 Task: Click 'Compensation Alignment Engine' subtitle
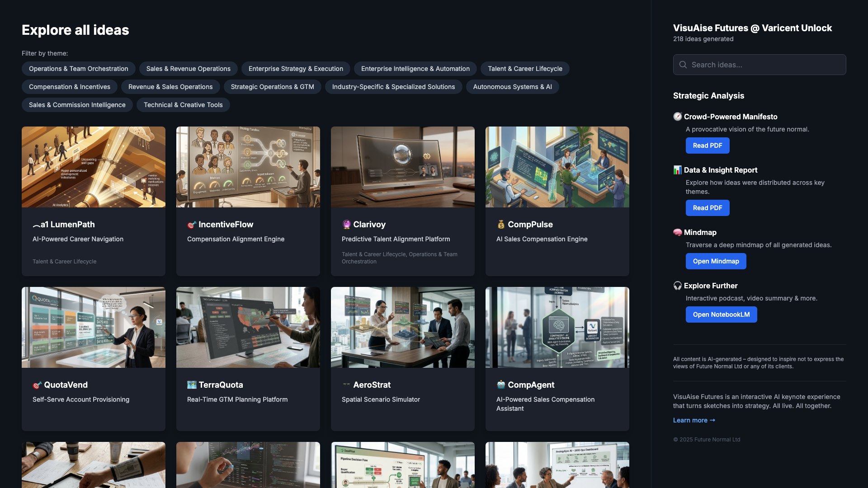[236, 239]
